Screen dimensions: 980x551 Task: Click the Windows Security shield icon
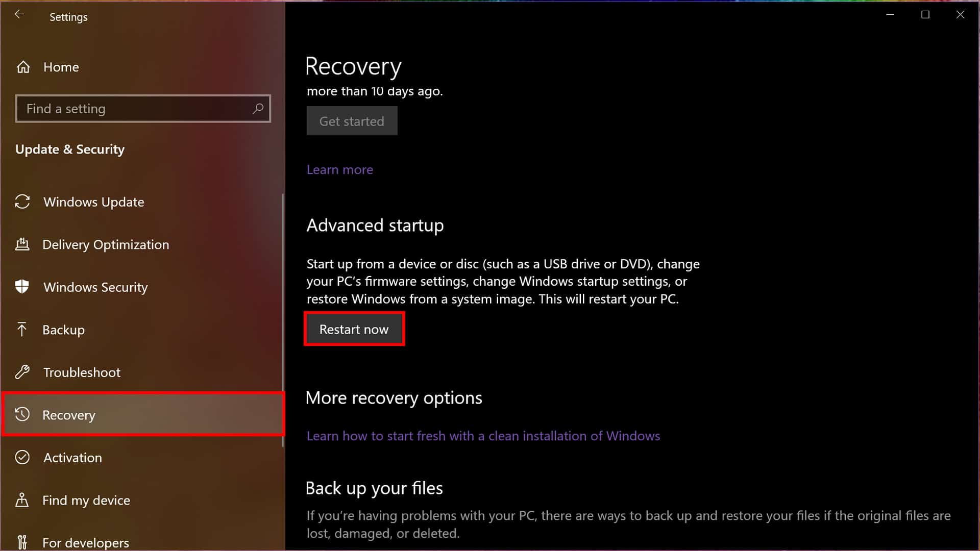tap(22, 287)
